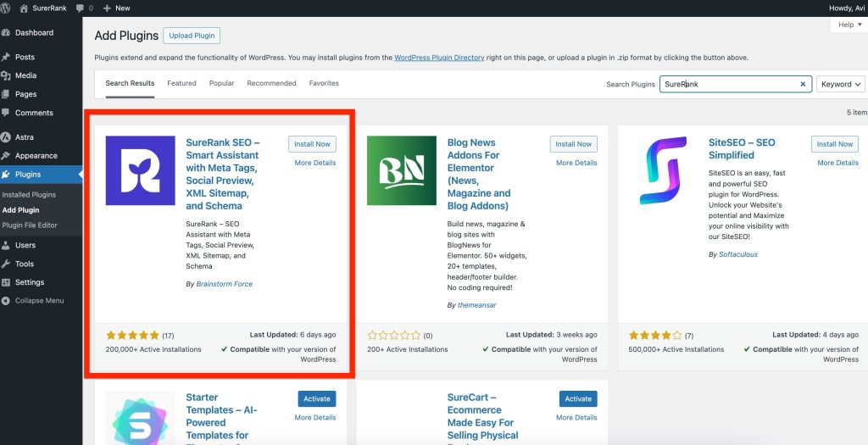868x445 pixels.
Task: Switch to the Recommended tab
Action: click(x=271, y=83)
